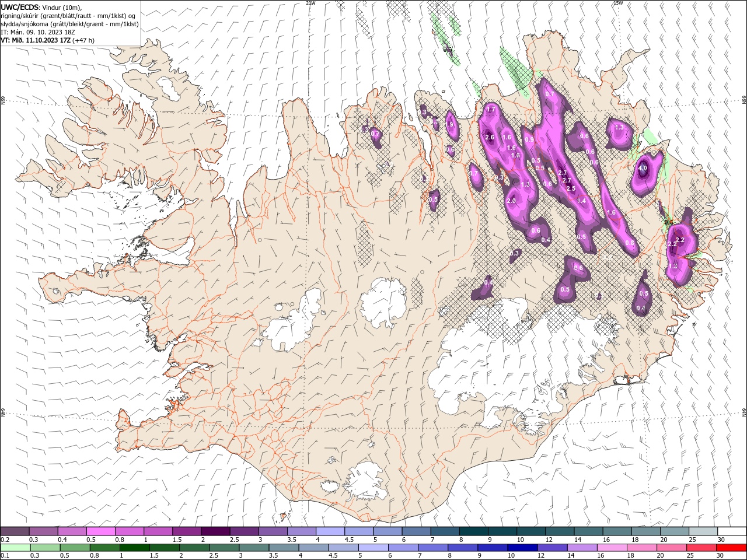
Task: Click the '4.0' snowfall value on the map
Action: pos(643,168)
